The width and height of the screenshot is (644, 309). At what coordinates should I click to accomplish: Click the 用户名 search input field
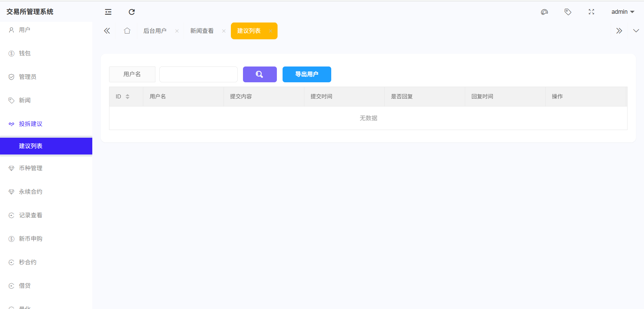[198, 74]
